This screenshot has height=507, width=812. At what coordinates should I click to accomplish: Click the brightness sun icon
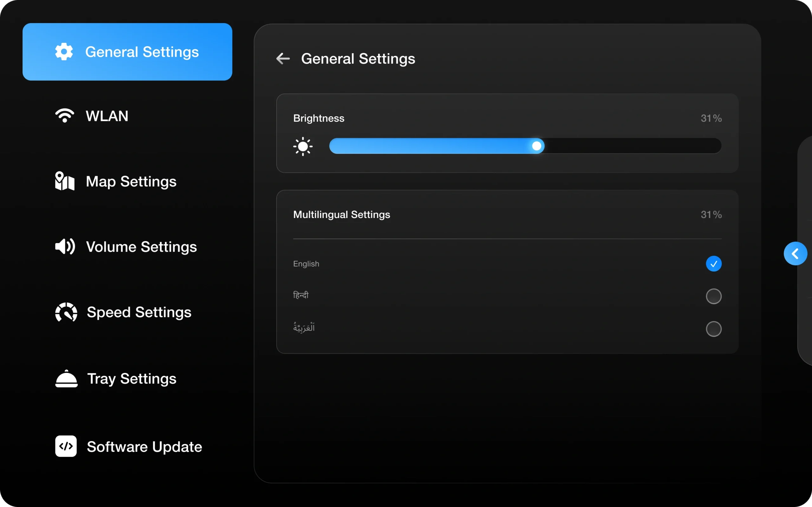(x=303, y=146)
